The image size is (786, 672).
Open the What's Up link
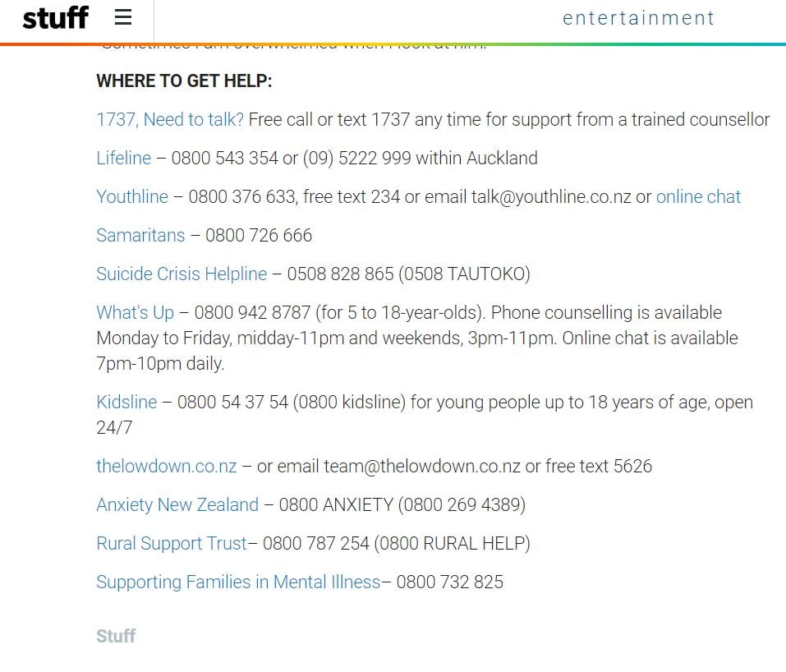(x=136, y=312)
